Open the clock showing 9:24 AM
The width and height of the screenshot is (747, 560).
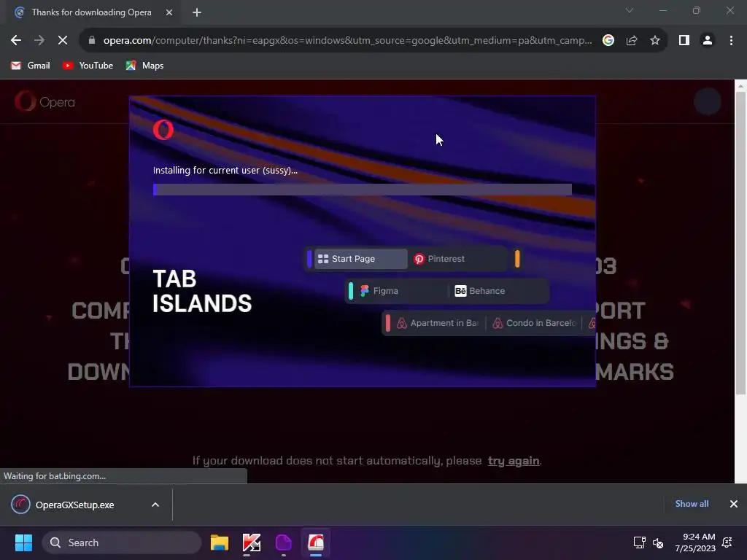click(x=695, y=542)
